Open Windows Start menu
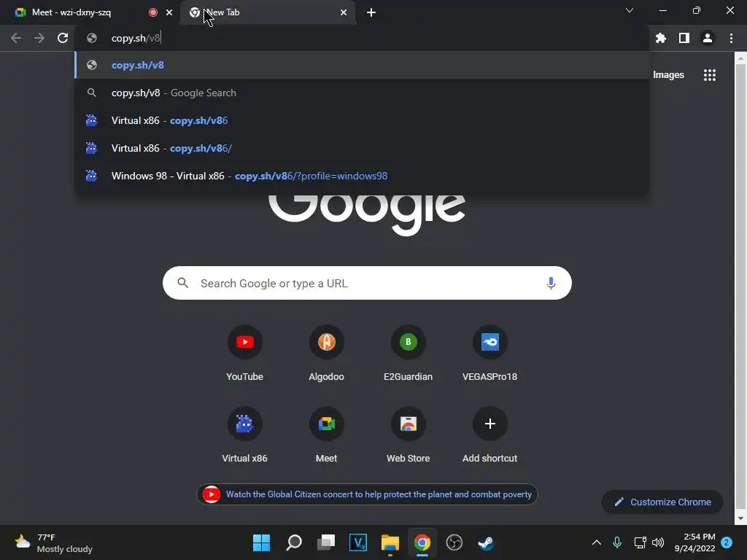The image size is (747, 560). pos(262,542)
